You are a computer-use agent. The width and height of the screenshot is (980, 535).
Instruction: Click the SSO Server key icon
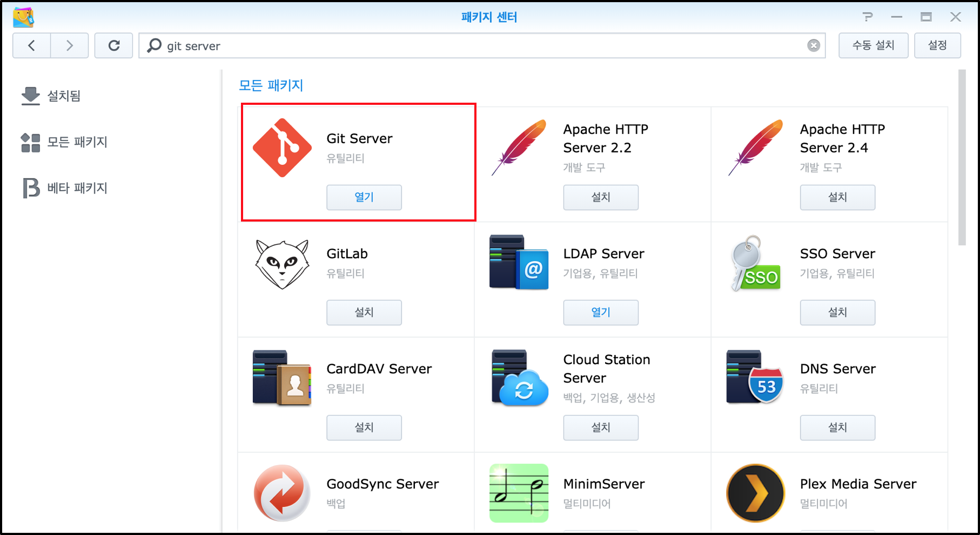click(755, 263)
